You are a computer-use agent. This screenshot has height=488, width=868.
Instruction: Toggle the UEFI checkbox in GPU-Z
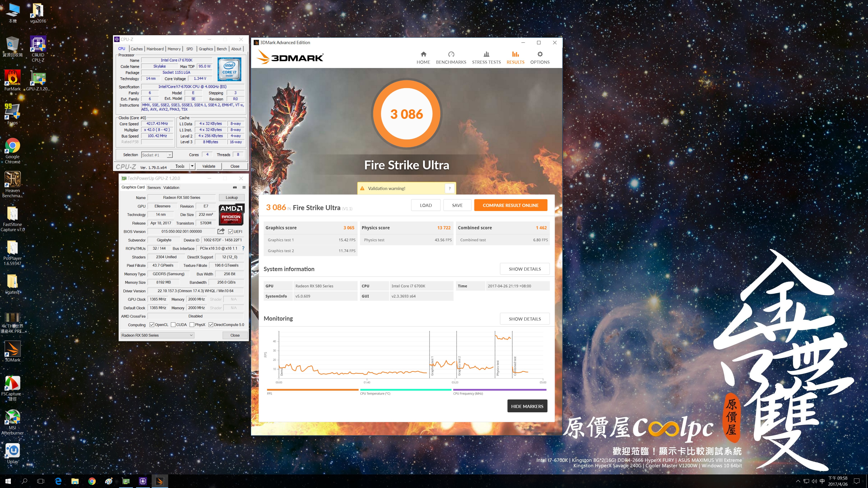pyautogui.click(x=231, y=231)
